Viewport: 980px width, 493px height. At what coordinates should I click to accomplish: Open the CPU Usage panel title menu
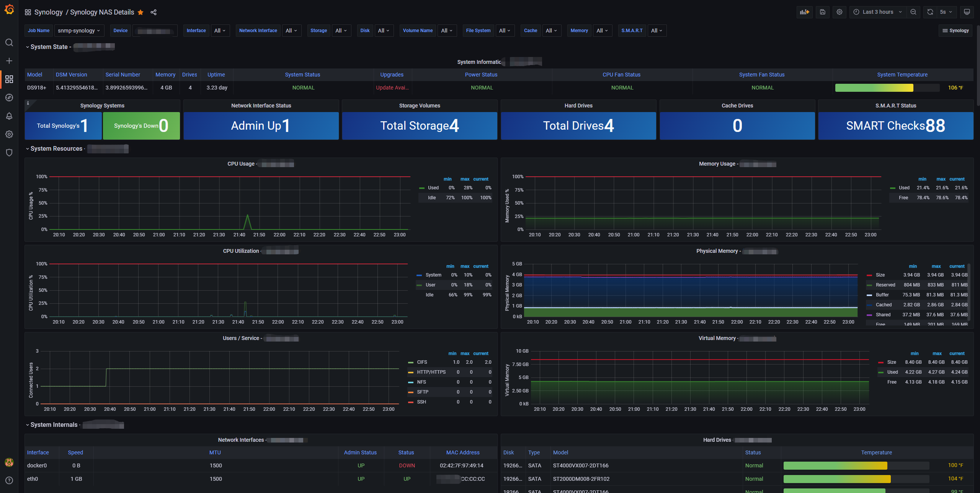[x=261, y=164]
